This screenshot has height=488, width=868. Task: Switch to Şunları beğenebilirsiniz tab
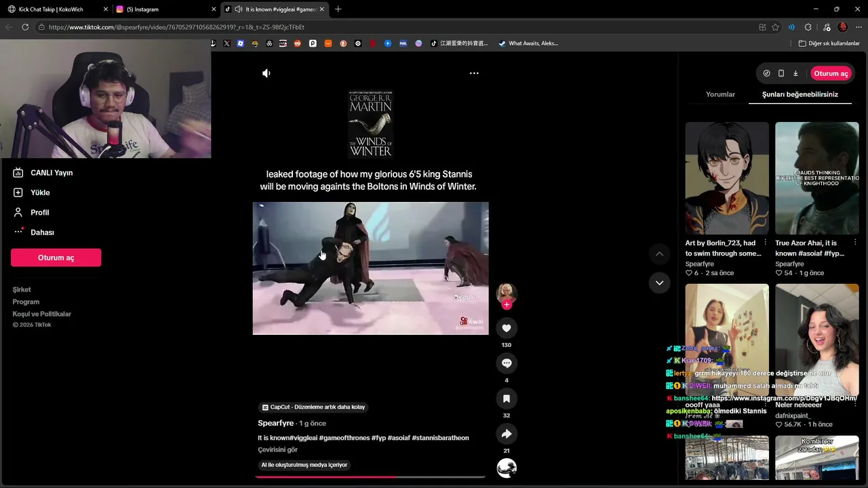(x=800, y=94)
